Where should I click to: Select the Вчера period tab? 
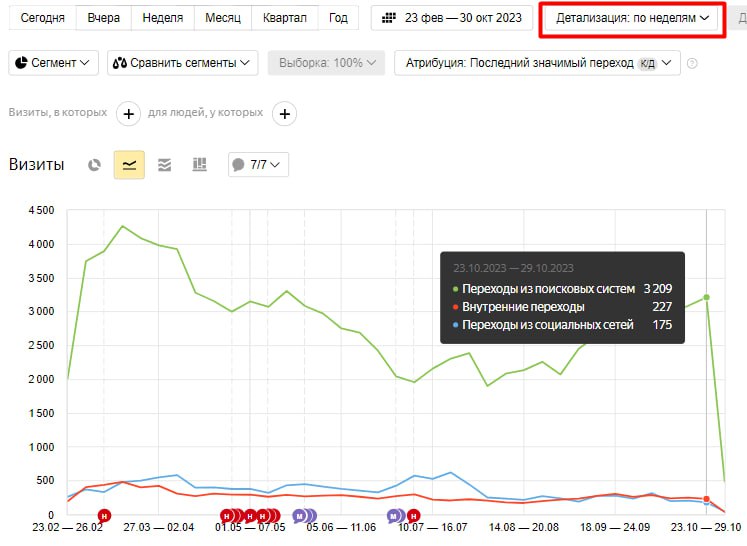pyautogui.click(x=103, y=18)
